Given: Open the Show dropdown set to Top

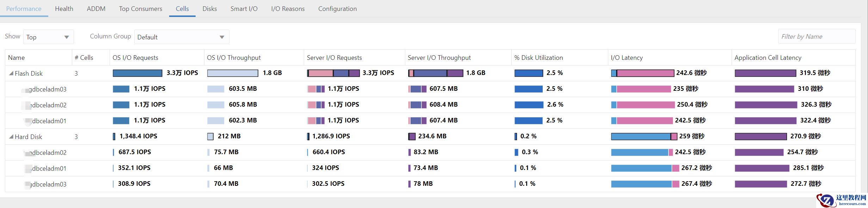Looking at the screenshot, I should tap(48, 37).
